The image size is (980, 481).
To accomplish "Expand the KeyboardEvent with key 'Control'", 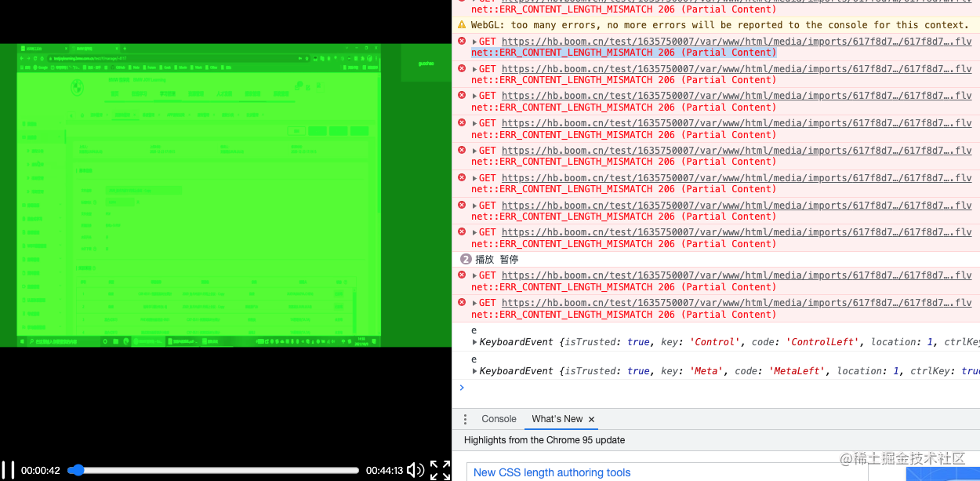I will tap(474, 342).
